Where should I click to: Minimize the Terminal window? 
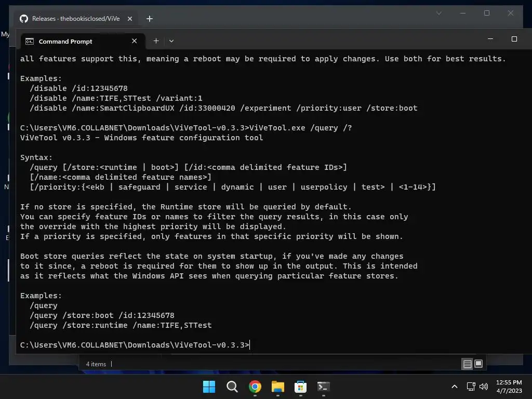pos(490,39)
